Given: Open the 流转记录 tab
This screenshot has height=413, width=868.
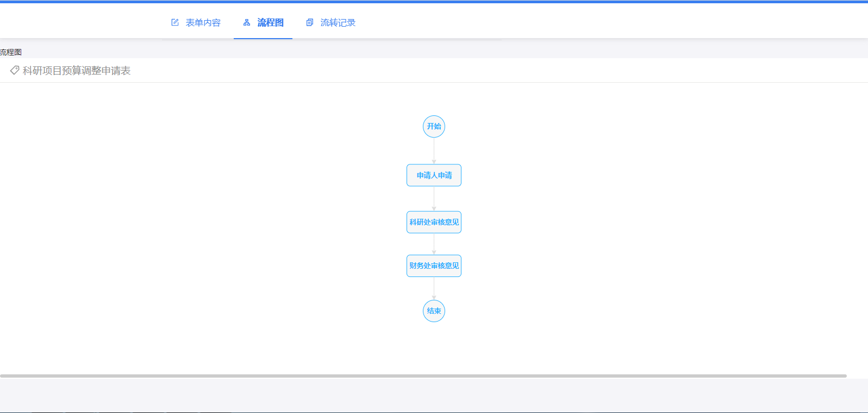Looking at the screenshot, I should 338,22.
